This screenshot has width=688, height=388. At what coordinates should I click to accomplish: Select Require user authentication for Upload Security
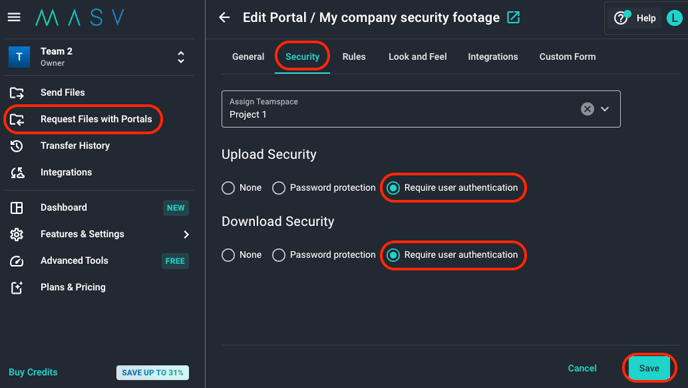pyautogui.click(x=393, y=188)
